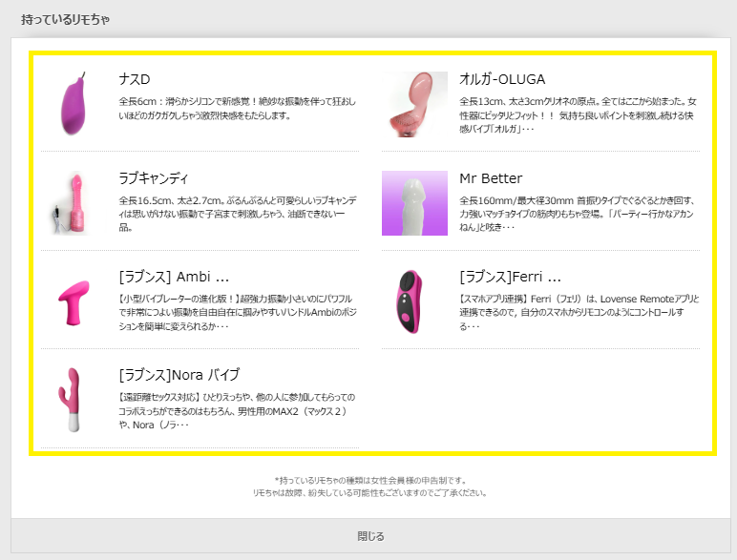737x560 pixels.
Task: Click the 小型バイブレーター description text
Action: point(238,312)
